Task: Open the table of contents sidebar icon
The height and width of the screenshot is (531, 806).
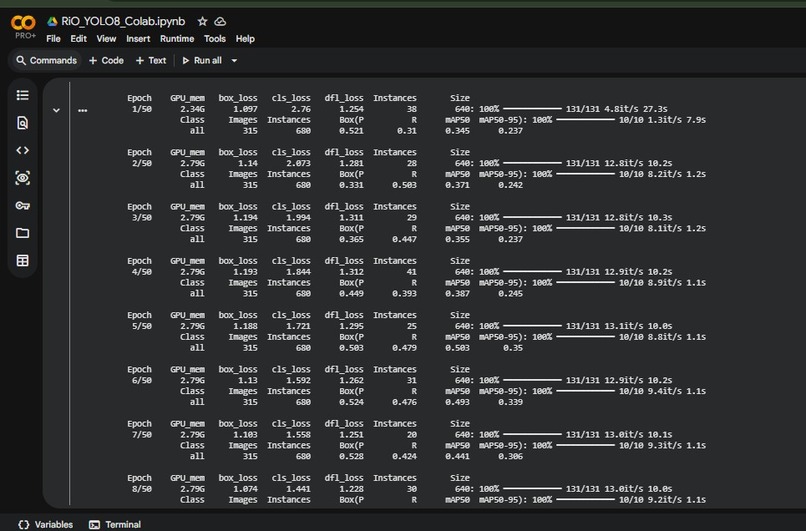Action: (x=23, y=95)
